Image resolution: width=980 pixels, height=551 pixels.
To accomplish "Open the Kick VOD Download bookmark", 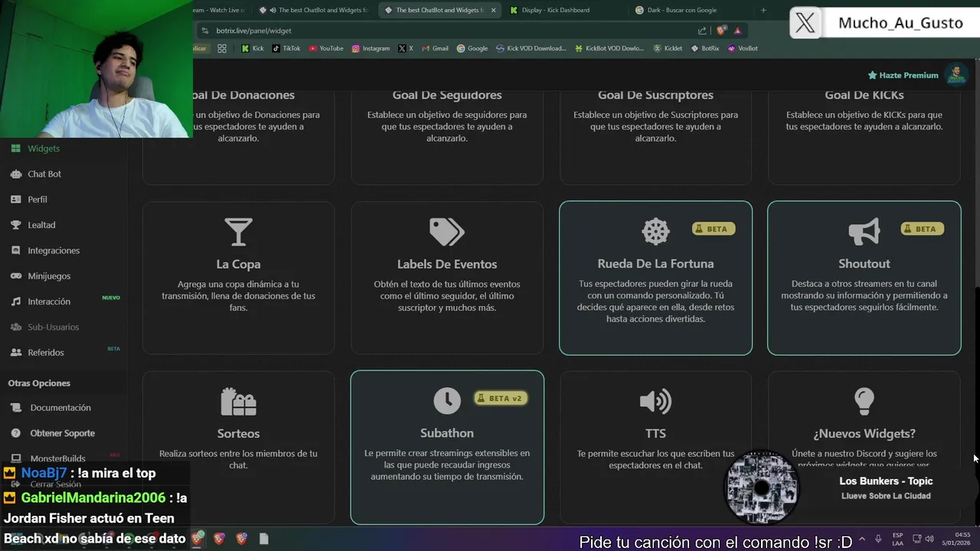I will coord(531,48).
